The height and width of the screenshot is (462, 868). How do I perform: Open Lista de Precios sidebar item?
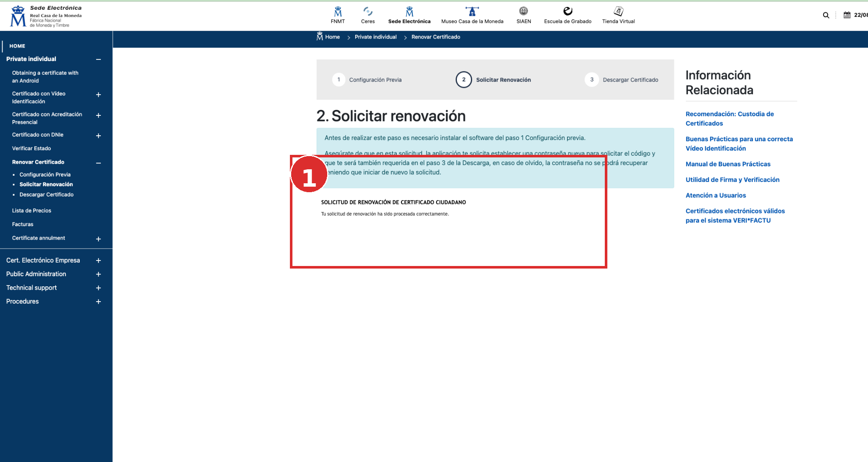31,210
